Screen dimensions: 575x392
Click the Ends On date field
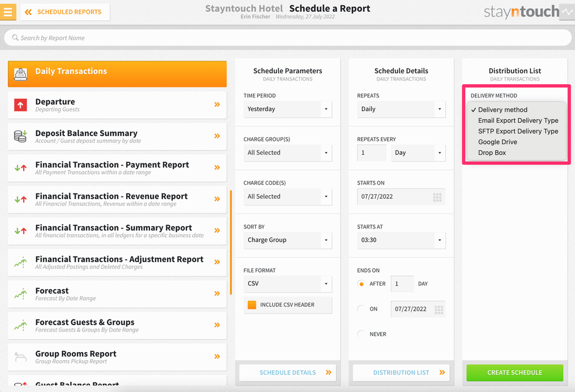pyautogui.click(x=418, y=309)
